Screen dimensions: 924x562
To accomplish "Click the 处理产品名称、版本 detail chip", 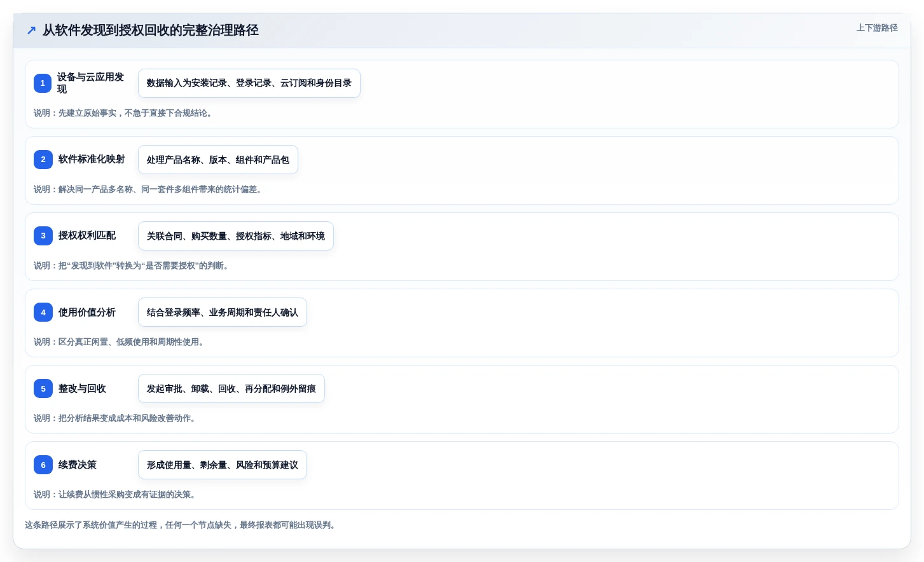I will (x=218, y=160).
